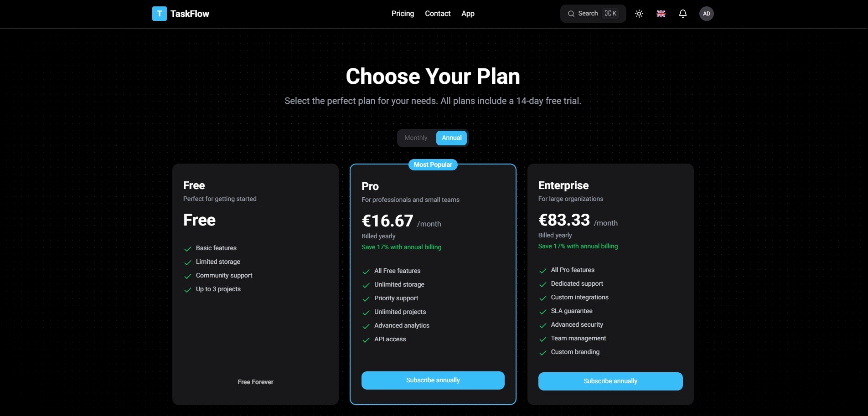Click the checkmark beside Basic features
This screenshot has width=868, height=416.
(188, 249)
